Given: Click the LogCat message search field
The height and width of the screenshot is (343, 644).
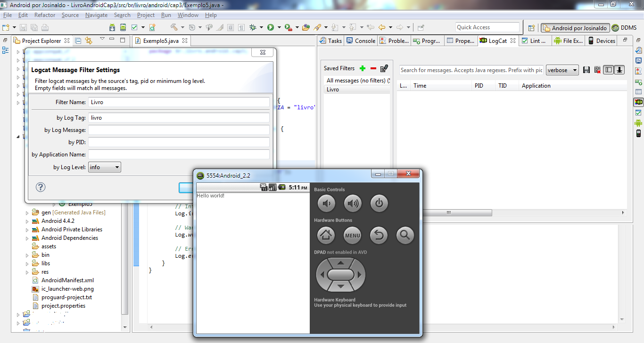Looking at the screenshot, I should point(471,70).
